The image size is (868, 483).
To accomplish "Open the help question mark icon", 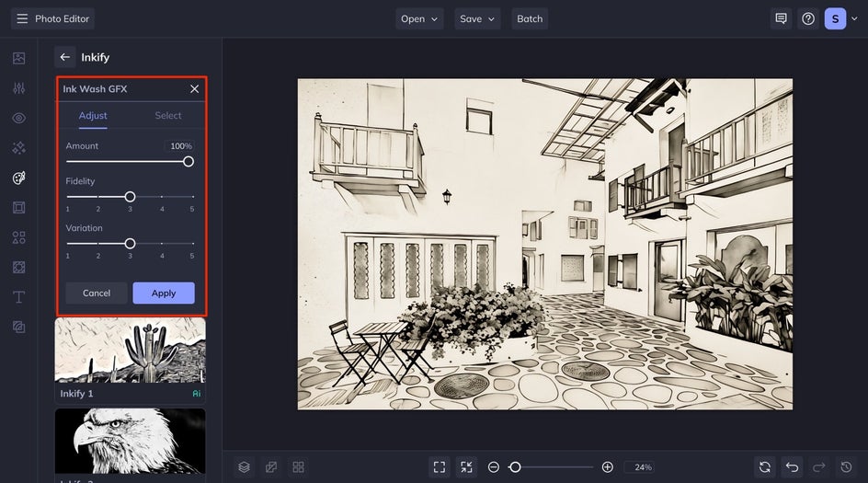I will (808, 18).
